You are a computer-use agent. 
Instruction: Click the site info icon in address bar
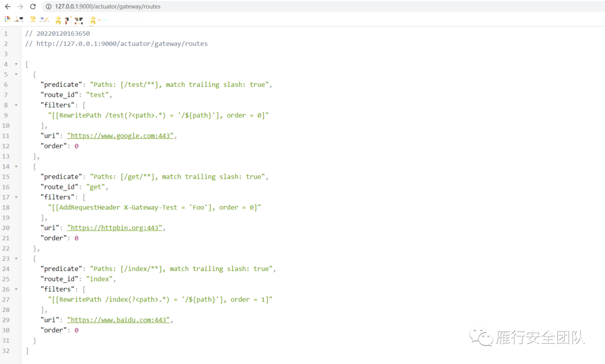[48, 6]
